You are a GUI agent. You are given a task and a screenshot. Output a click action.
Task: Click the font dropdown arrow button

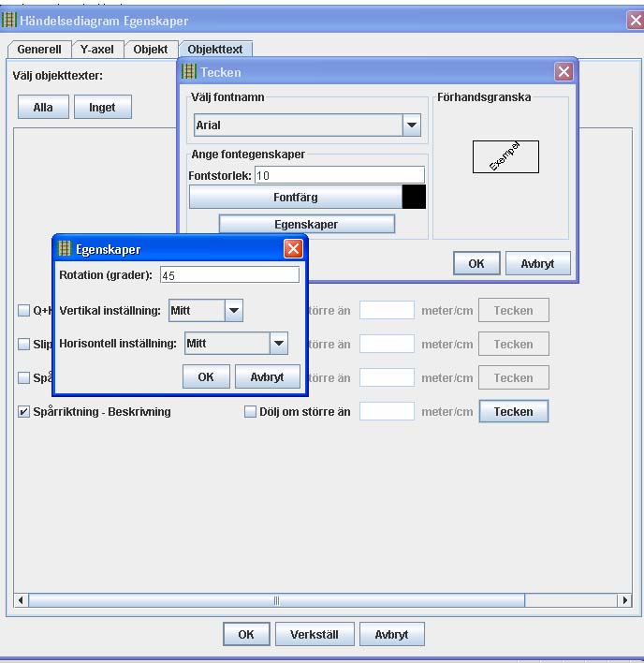[x=412, y=125]
